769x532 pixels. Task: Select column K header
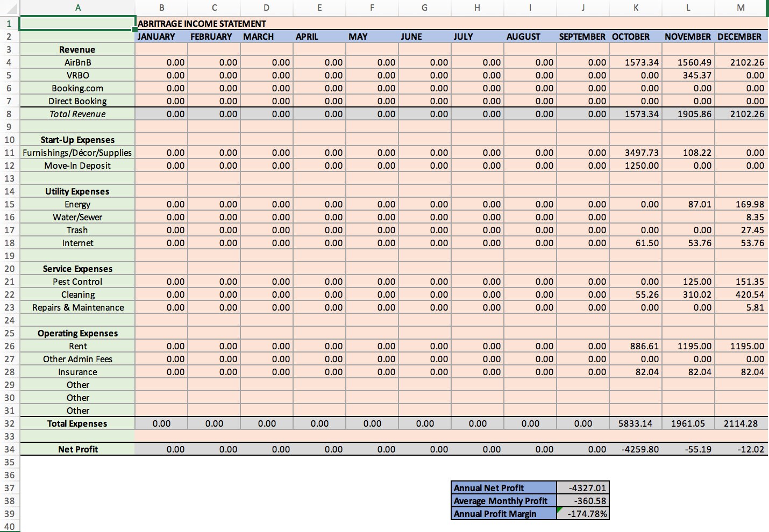(x=636, y=8)
